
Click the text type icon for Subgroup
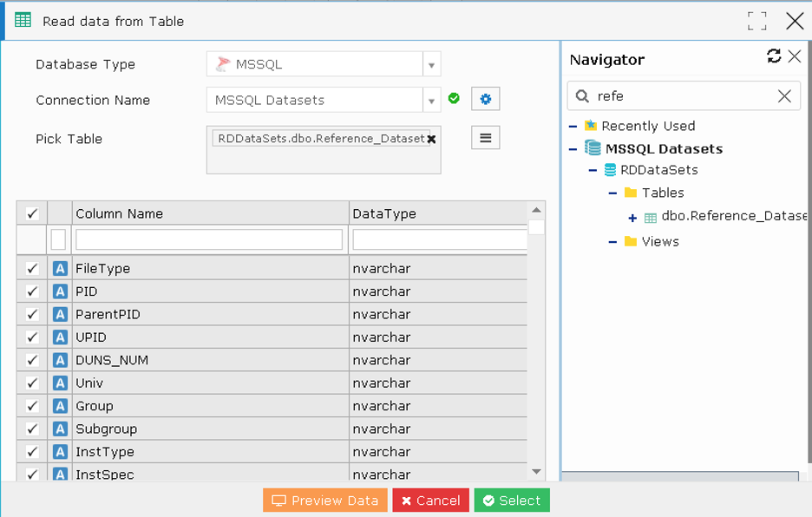[60, 429]
